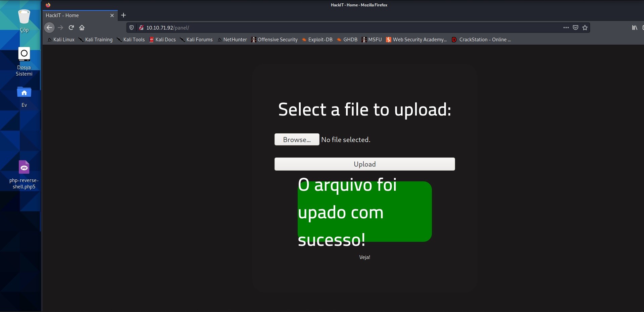Click the insecure connection padlock icon

[x=141, y=28]
